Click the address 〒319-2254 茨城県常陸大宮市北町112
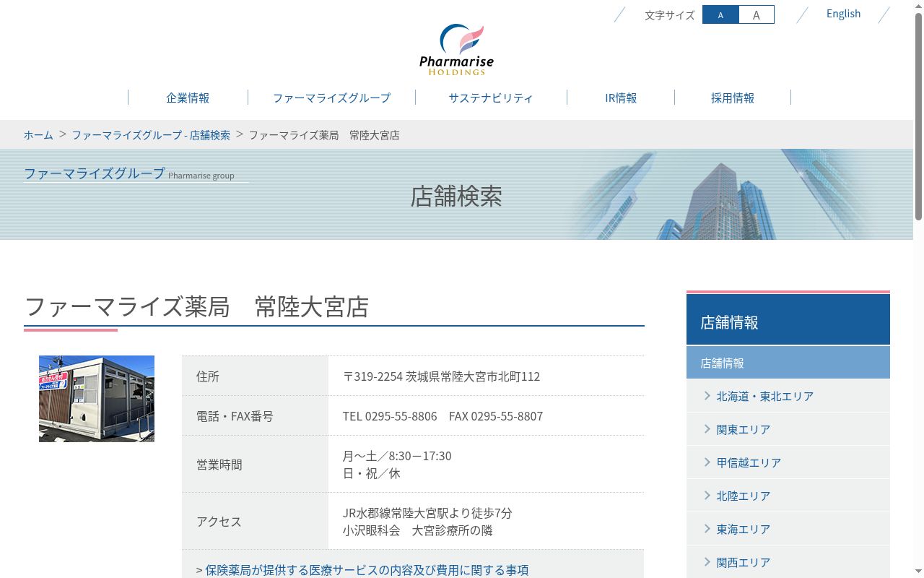Screen dimensions: 924x578 pos(441,376)
